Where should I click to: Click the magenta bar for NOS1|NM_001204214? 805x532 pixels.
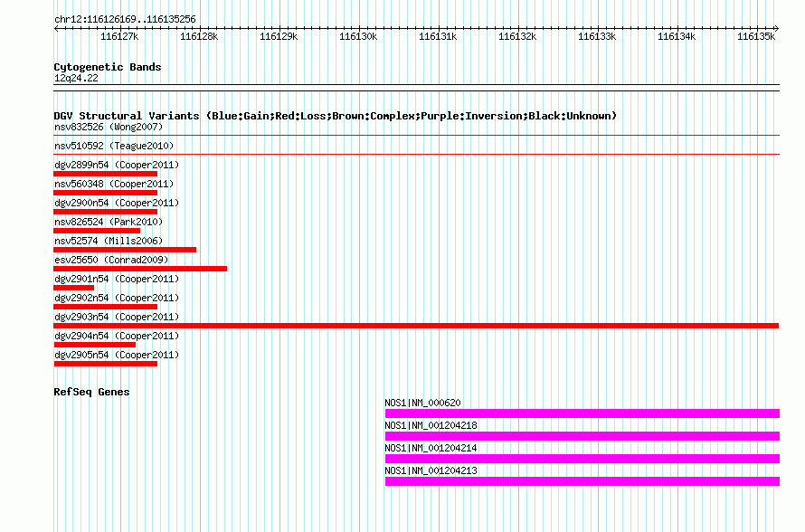(582, 459)
